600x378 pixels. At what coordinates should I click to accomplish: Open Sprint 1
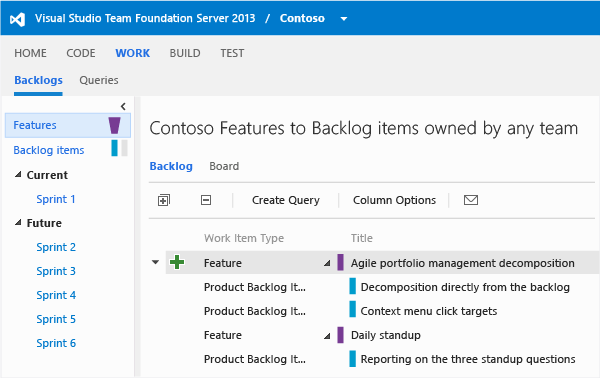pyautogui.click(x=56, y=199)
